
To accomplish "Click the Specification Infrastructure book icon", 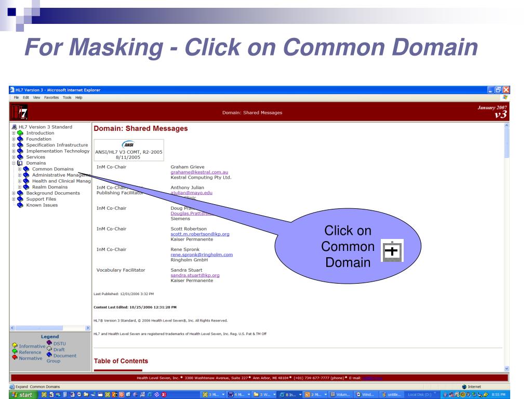I will (x=20, y=145).
